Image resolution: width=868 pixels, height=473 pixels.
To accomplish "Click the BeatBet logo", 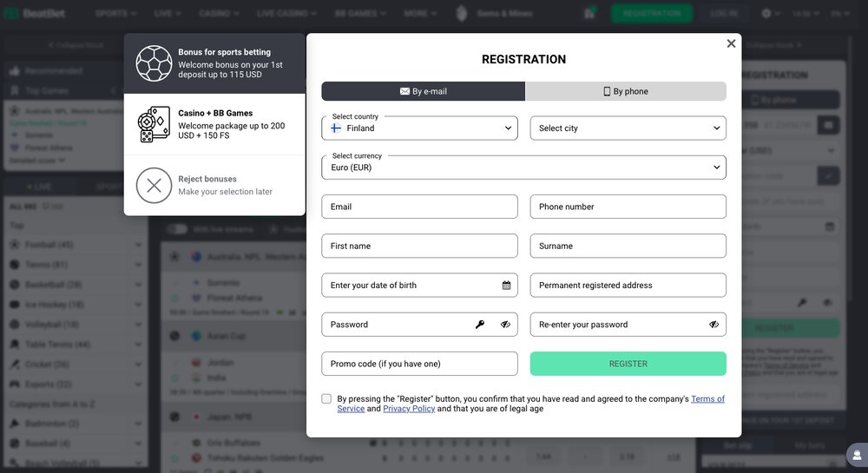I will coord(35,13).
